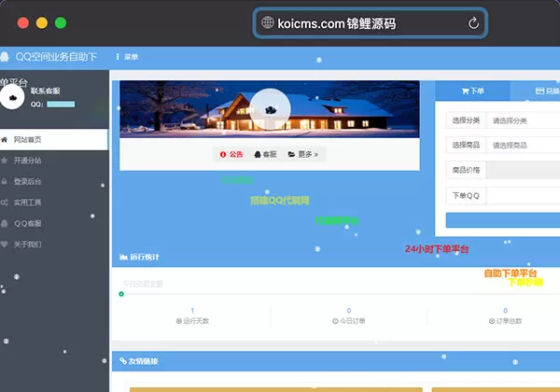Switch to the 下单 tab
Screen dimensions: 560x392
(x=472, y=91)
